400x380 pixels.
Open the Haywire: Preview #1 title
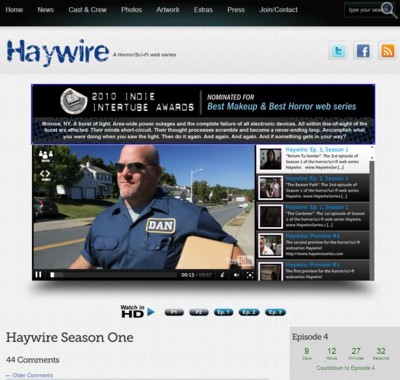click(x=313, y=265)
